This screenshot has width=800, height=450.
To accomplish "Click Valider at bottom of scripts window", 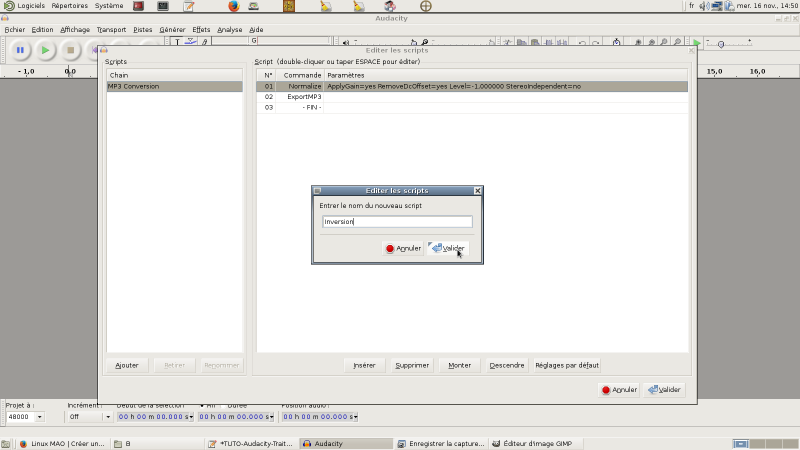I will click(x=664, y=390).
